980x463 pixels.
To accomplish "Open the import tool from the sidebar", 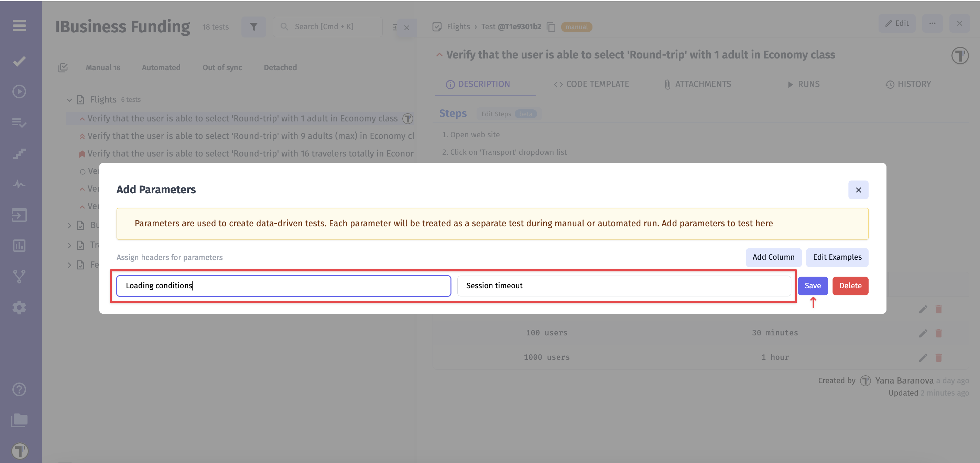I will [19, 215].
